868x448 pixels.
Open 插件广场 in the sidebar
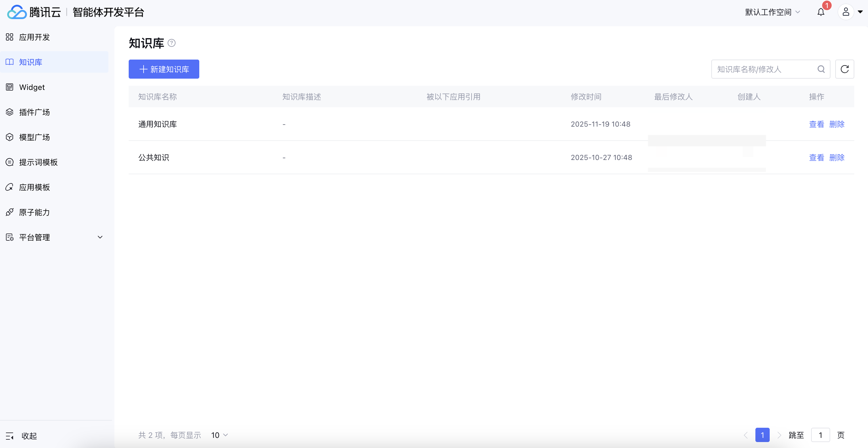[x=34, y=112]
